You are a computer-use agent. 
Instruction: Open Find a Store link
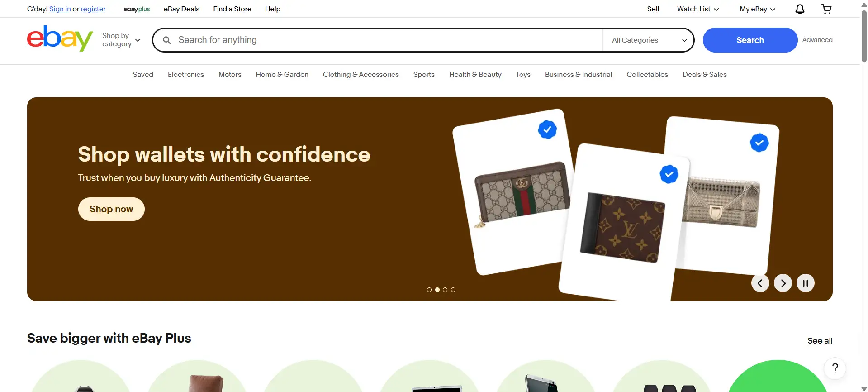tap(232, 9)
